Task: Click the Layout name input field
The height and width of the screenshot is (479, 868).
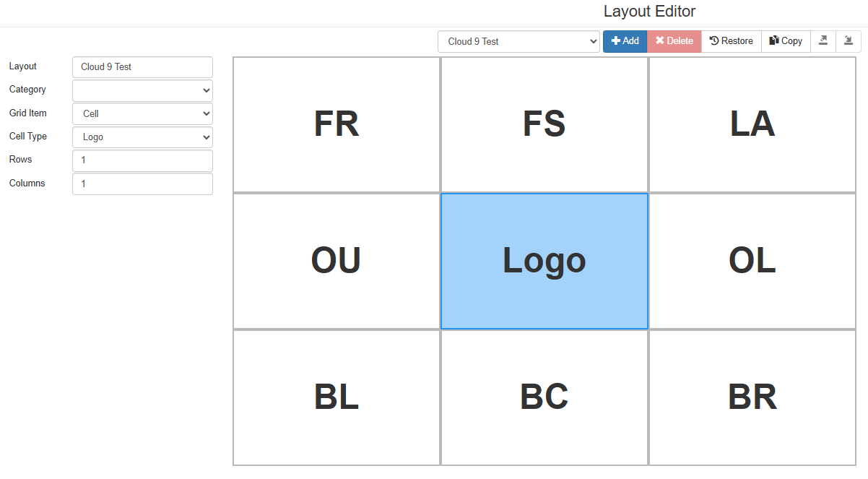Action: (x=142, y=66)
